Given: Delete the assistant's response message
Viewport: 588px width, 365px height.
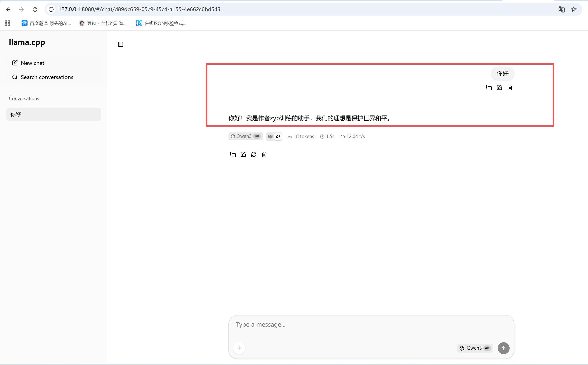Looking at the screenshot, I should 264,154.
